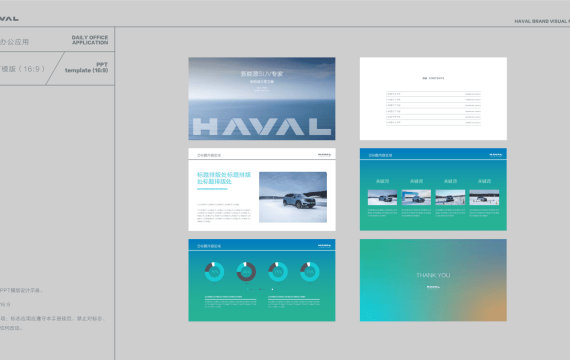Click the cyan headline text on the SUV slide

(224, 178)
